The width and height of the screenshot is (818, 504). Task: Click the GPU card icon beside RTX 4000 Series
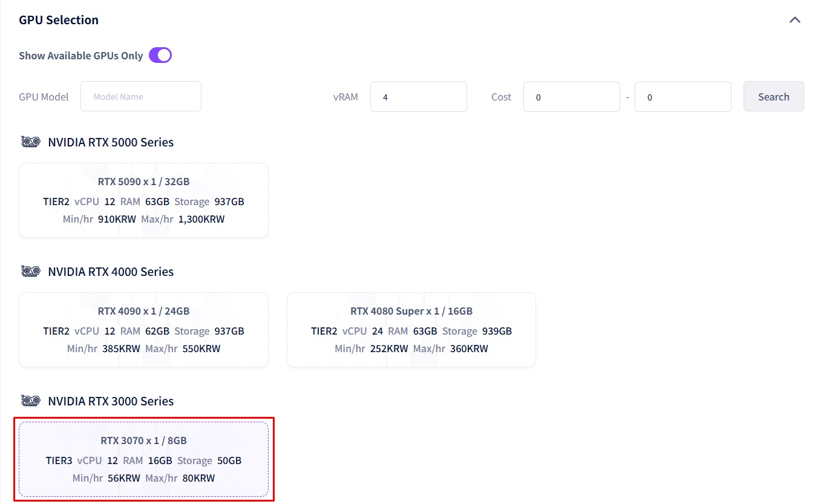31,272
